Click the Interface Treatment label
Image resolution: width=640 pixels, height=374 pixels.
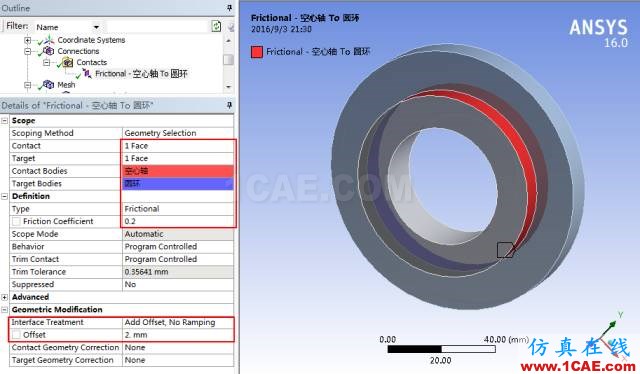[x=47, y=322]
